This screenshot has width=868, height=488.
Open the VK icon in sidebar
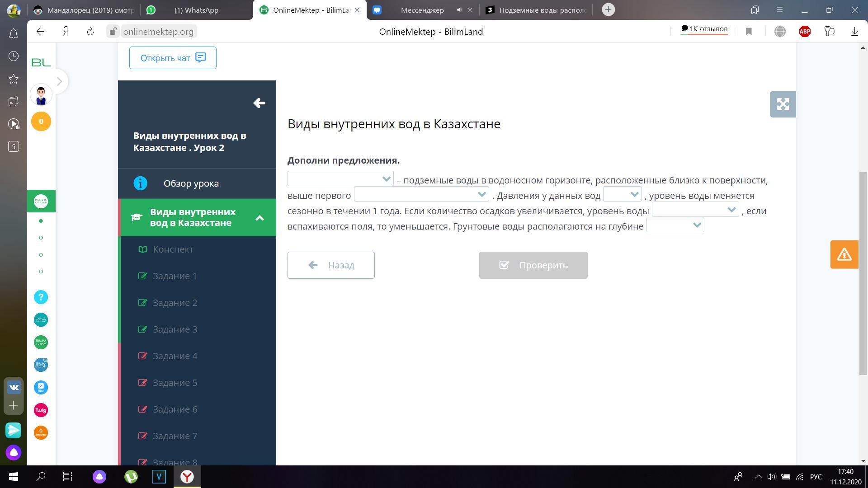click(14, 387)
